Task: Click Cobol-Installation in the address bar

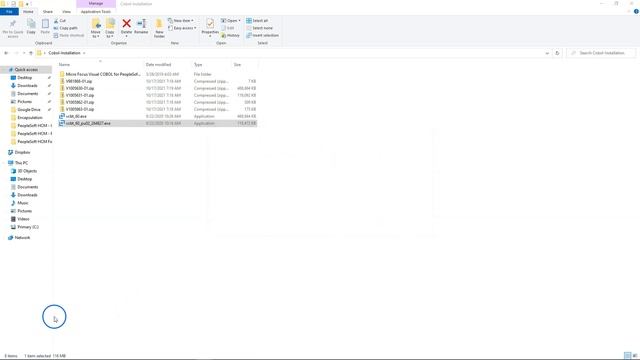Action: click(64, 53)
